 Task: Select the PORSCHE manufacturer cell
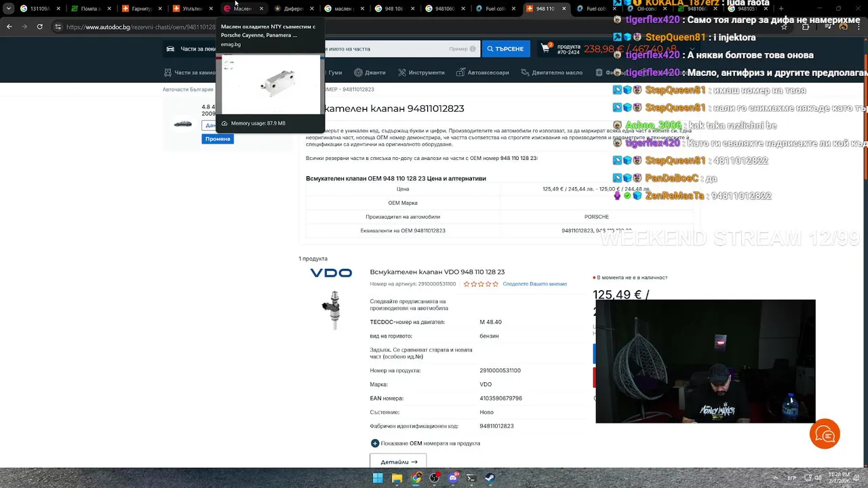(597, 217)
